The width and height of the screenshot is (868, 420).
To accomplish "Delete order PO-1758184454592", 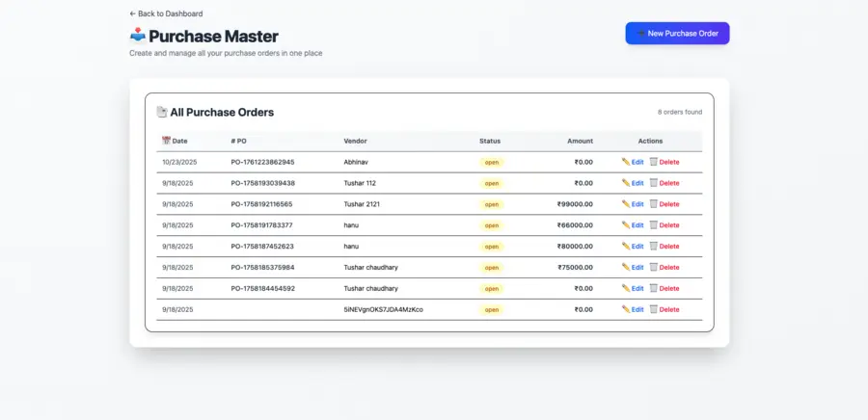I will pyautogui.click(x=668, y=288).
